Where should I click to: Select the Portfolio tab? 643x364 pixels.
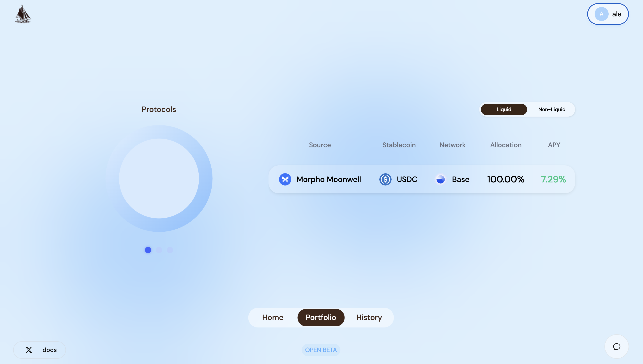coord(321,317)
